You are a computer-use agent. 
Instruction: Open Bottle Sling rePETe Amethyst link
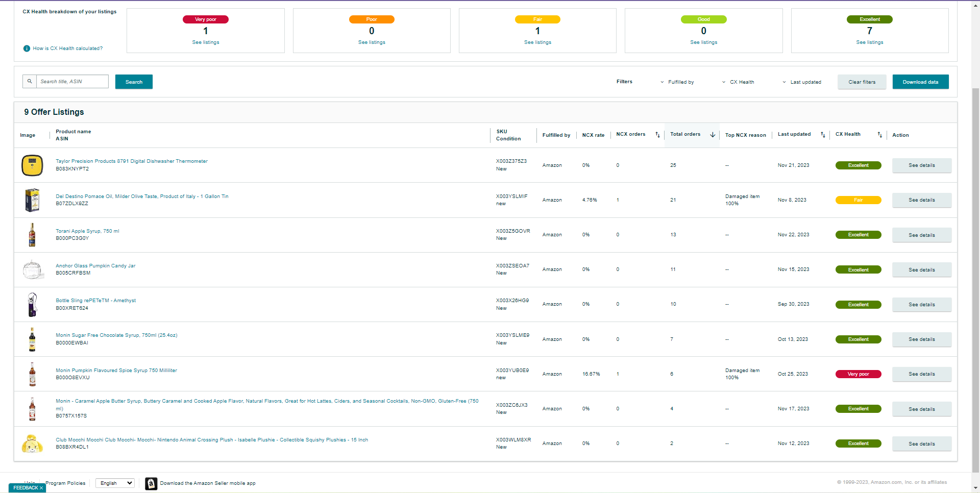96,301
